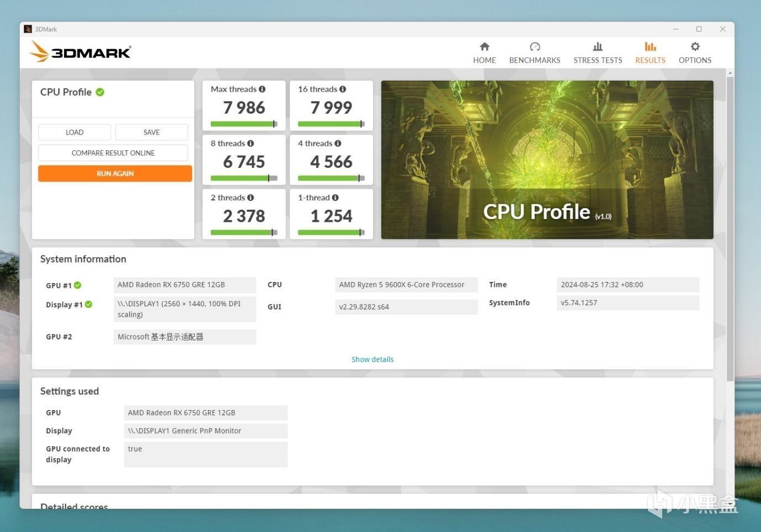The image size is (761, 532).
Task: Click the 3DMark logo in header
Action: pos(81,52)
